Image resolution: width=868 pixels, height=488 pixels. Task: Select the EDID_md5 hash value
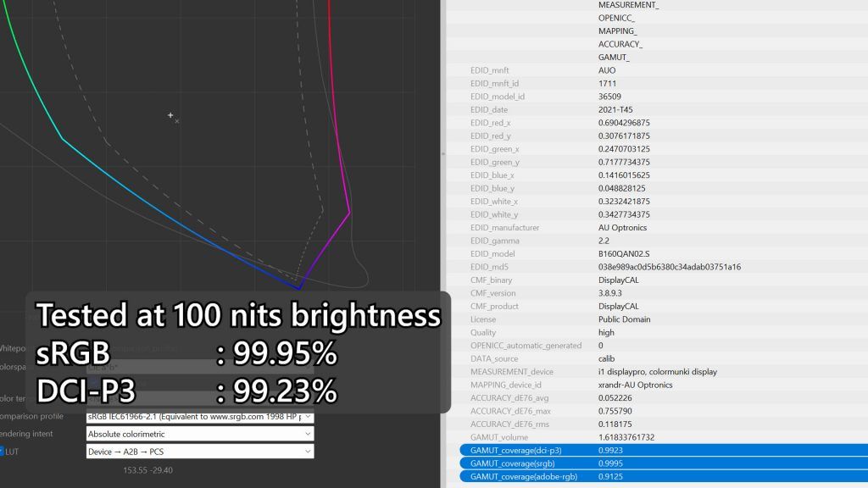click(670, 267)
